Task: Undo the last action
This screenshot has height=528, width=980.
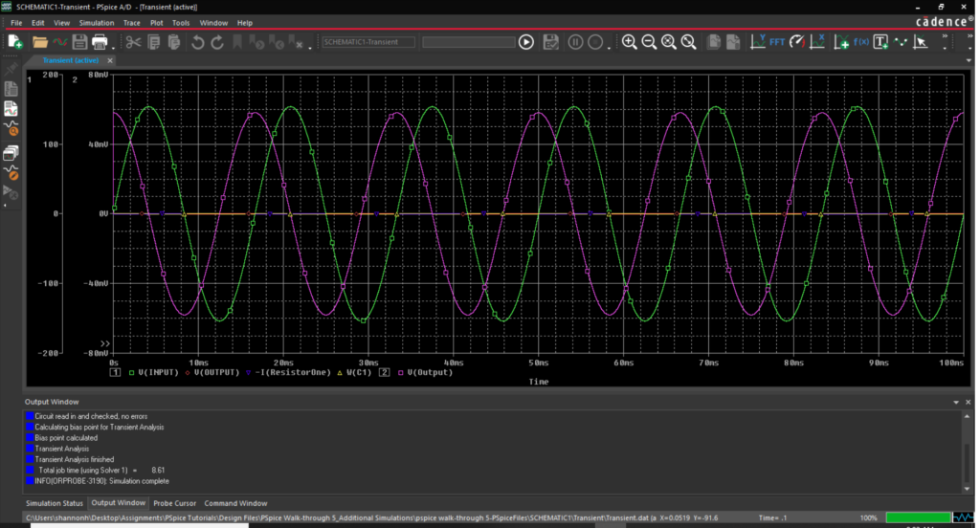Action: pyautogui.click(x=197, y=42)
